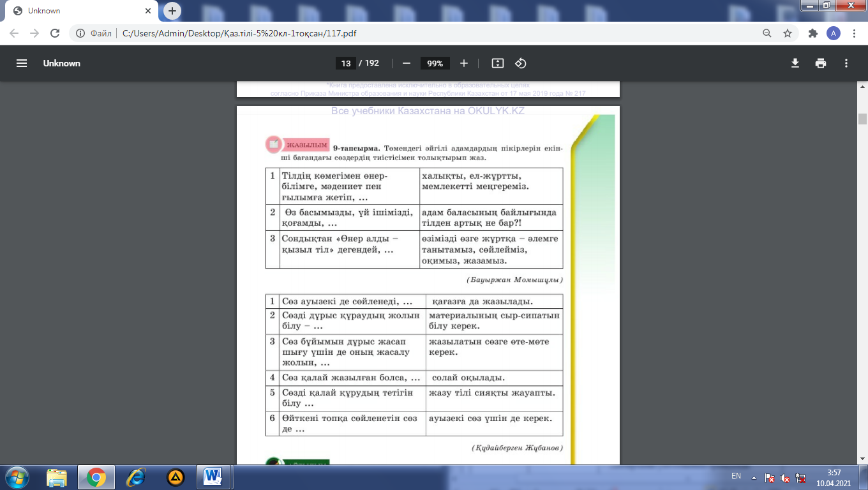Click cell "Тілдің көмегімен өнер-білімге"

pos(349,186)
